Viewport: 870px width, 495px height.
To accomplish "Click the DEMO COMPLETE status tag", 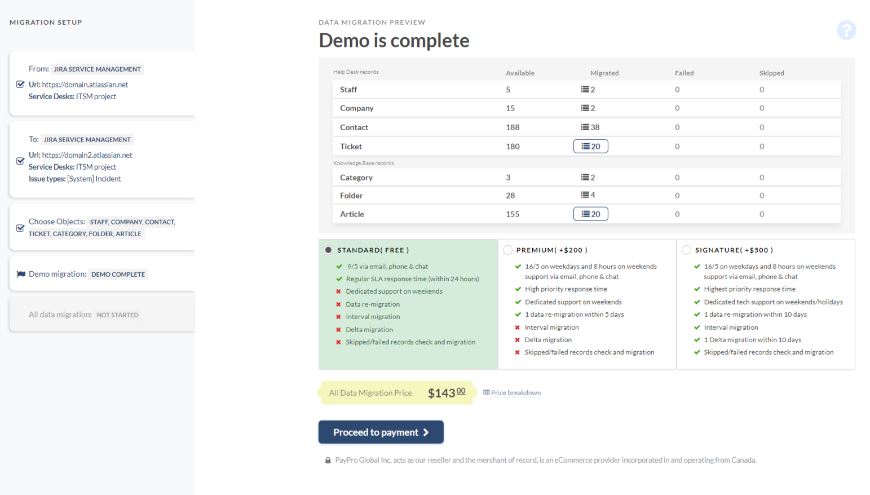I will click(118, 275).
